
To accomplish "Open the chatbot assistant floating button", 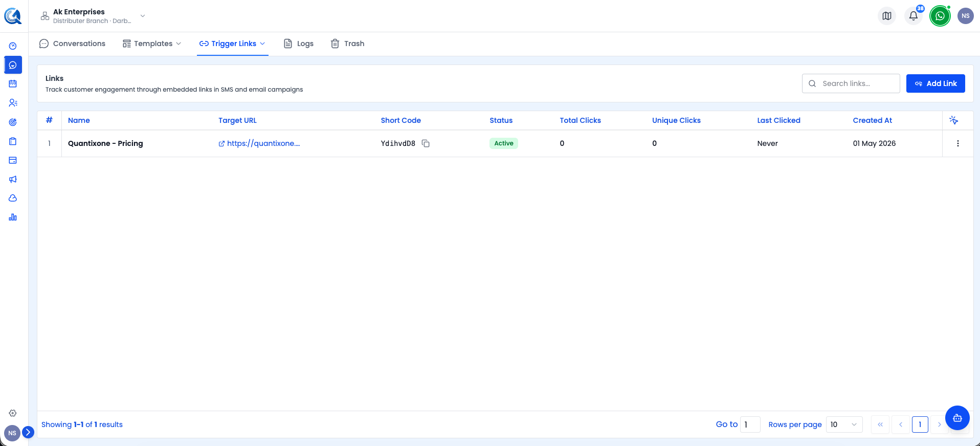I will [x=957, y=418].
